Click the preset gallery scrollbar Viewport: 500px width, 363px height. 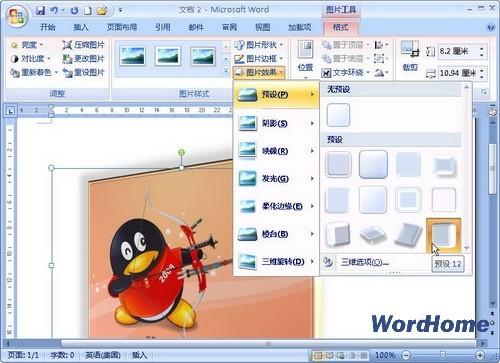click(x=466, y=167)
